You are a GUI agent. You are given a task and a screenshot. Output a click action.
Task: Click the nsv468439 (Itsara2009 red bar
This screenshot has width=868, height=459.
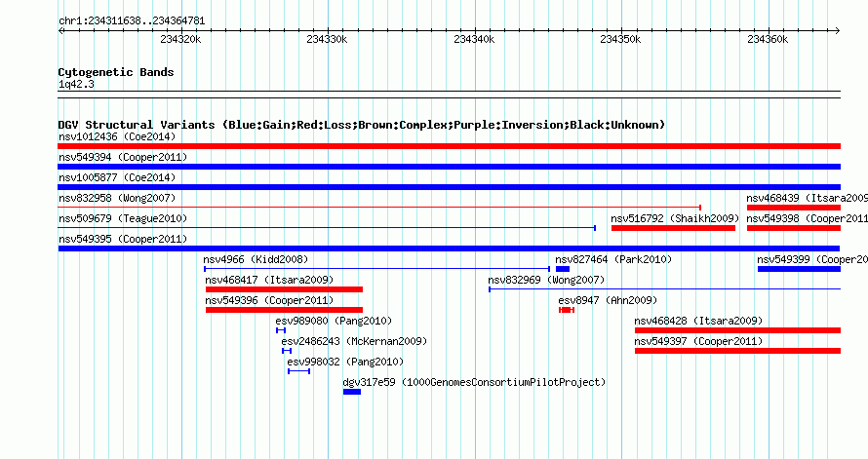pos(793,208)
